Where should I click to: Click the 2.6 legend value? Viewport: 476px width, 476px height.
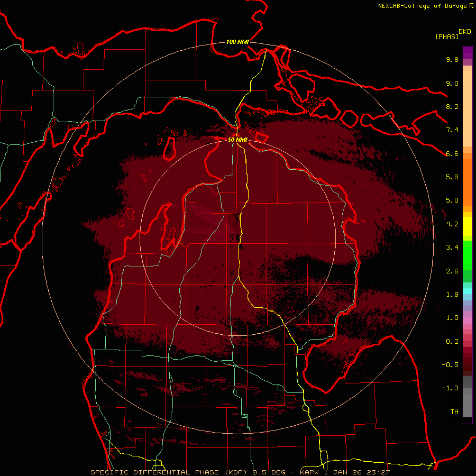[452, 271]
